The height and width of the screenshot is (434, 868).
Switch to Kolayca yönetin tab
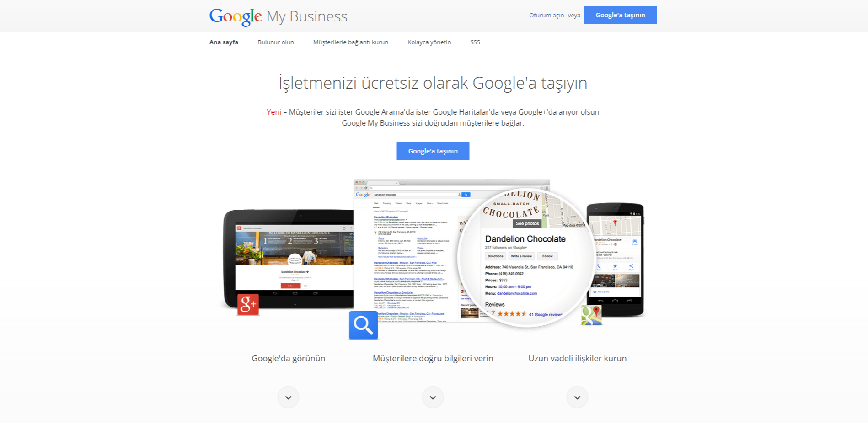pos(429,42)
